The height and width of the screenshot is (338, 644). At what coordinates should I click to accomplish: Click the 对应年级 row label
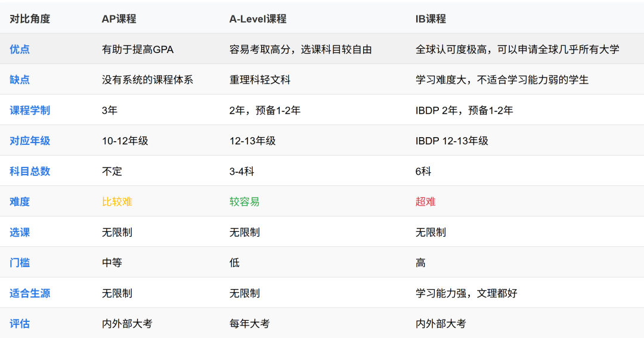click(x=30, y=141)
